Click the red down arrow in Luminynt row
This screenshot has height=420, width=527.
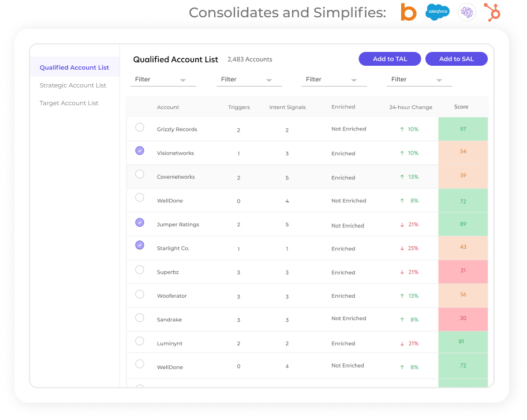(402, 344)
